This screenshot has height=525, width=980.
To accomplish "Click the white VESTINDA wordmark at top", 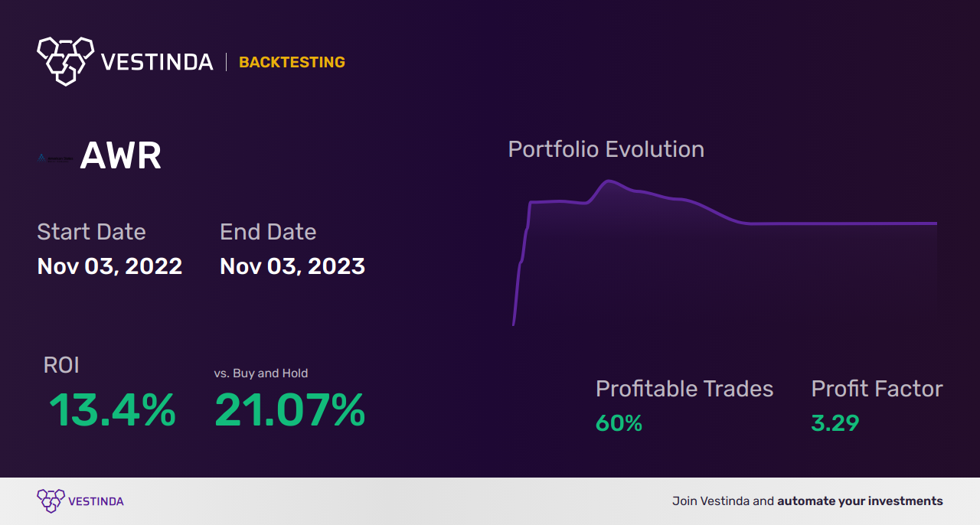I will pos(157,62).
